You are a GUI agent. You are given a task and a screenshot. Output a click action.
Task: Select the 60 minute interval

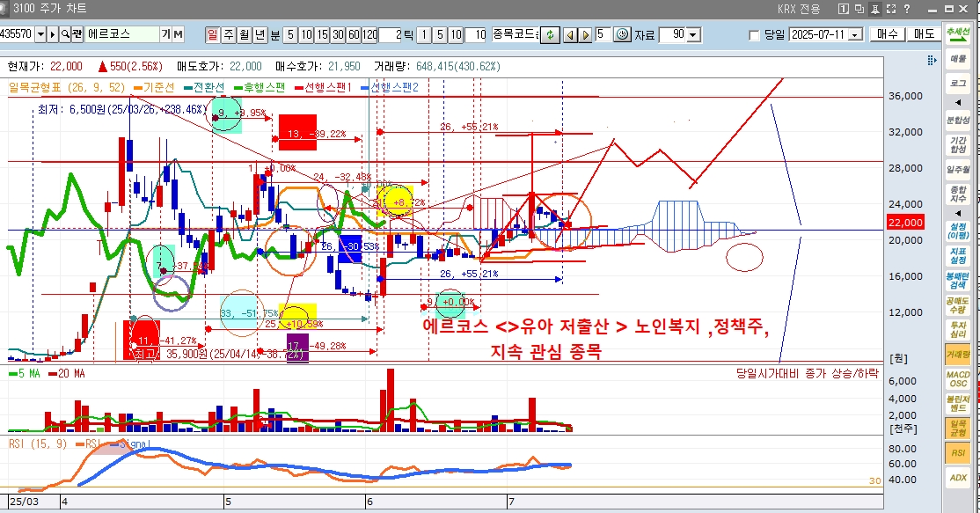point(354,35)
